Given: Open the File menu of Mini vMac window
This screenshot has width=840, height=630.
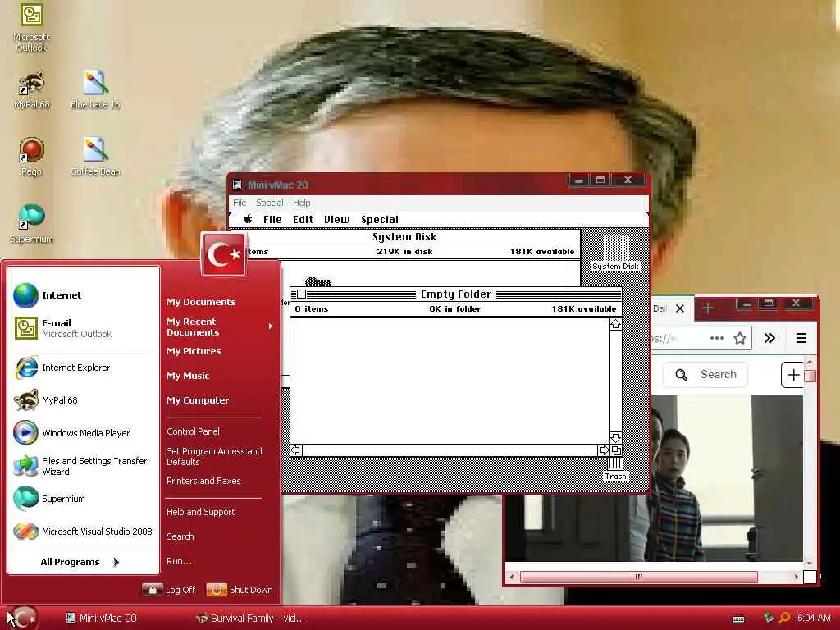Looking at the screenshot, I should (240, 203).
